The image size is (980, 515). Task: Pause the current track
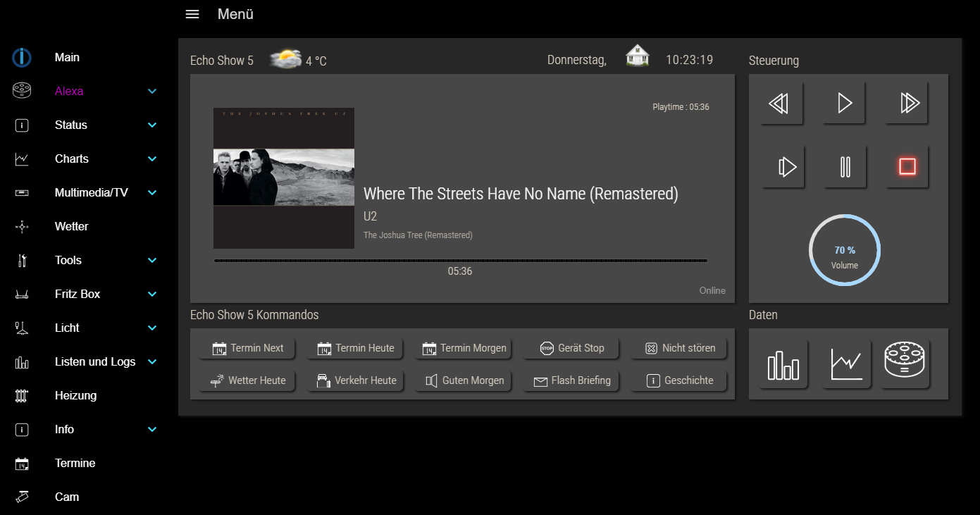point(845,167)
